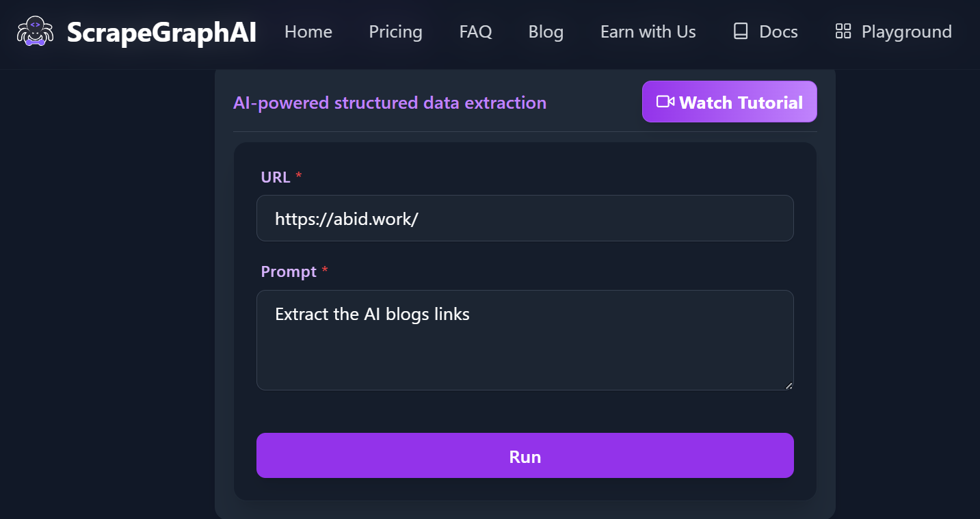The width and height of the screenshot is (980, 519).
Task: Click the URL field label
Action: point(276,177)
